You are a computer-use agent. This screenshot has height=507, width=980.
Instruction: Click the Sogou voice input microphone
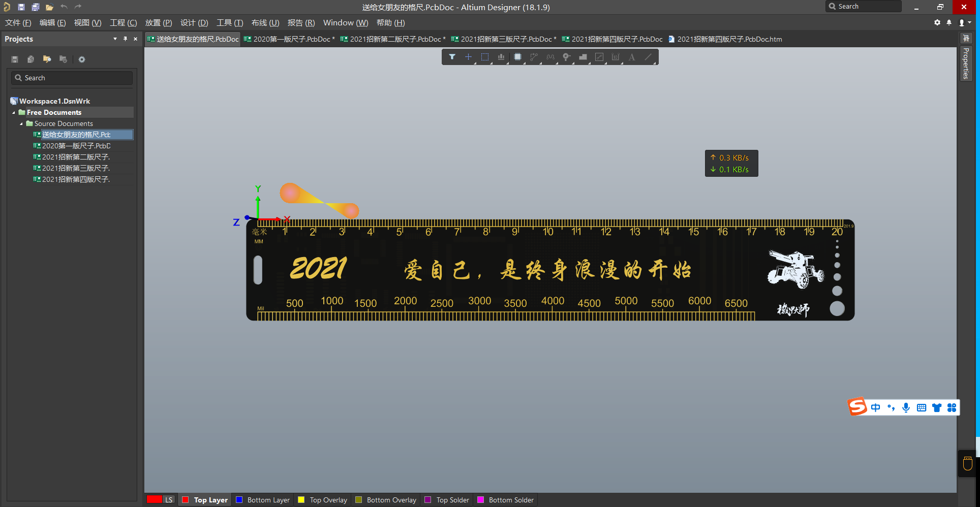(x=906, y=407)
